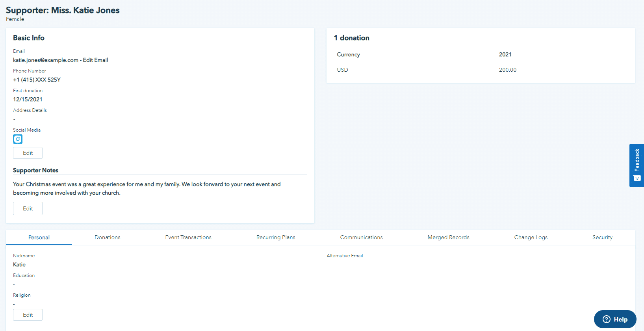Open the Feedback side tab
This screenshot has width=644, height=331.
637,165
